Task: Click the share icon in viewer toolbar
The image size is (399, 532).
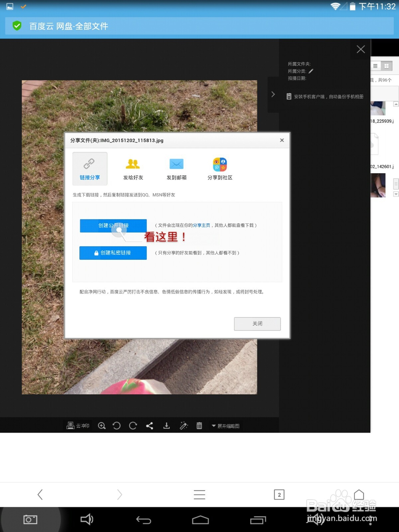Action: (150, 426)
